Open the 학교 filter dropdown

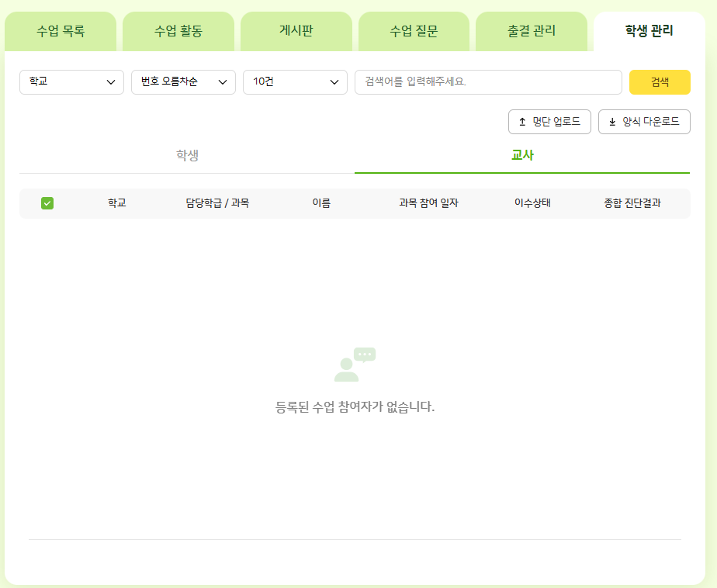tap(71, 81)
